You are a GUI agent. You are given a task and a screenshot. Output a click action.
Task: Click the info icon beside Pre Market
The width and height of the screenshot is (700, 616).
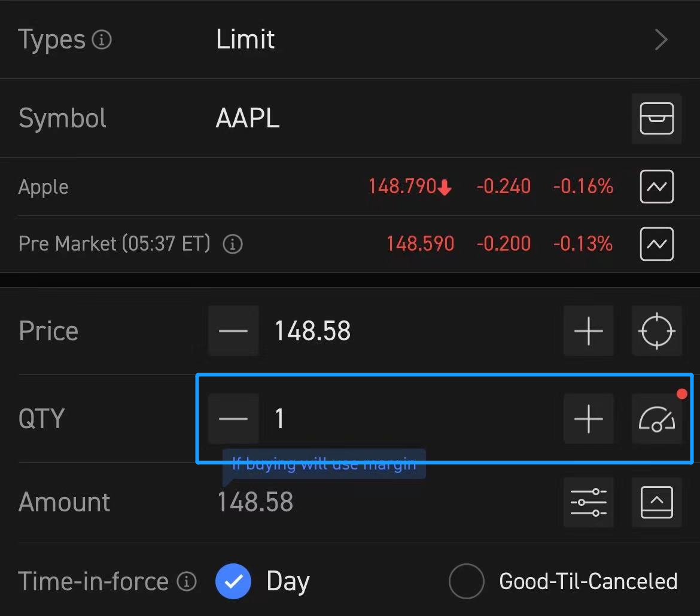tap(233, 243)
